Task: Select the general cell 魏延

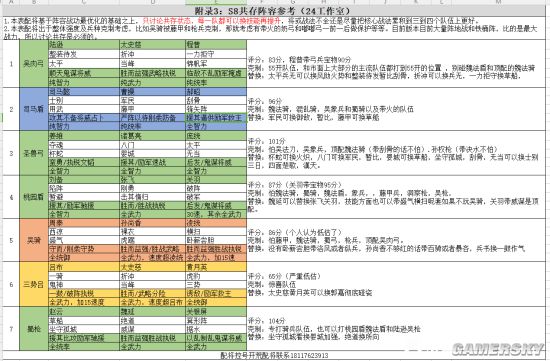Action: point(152,311)
